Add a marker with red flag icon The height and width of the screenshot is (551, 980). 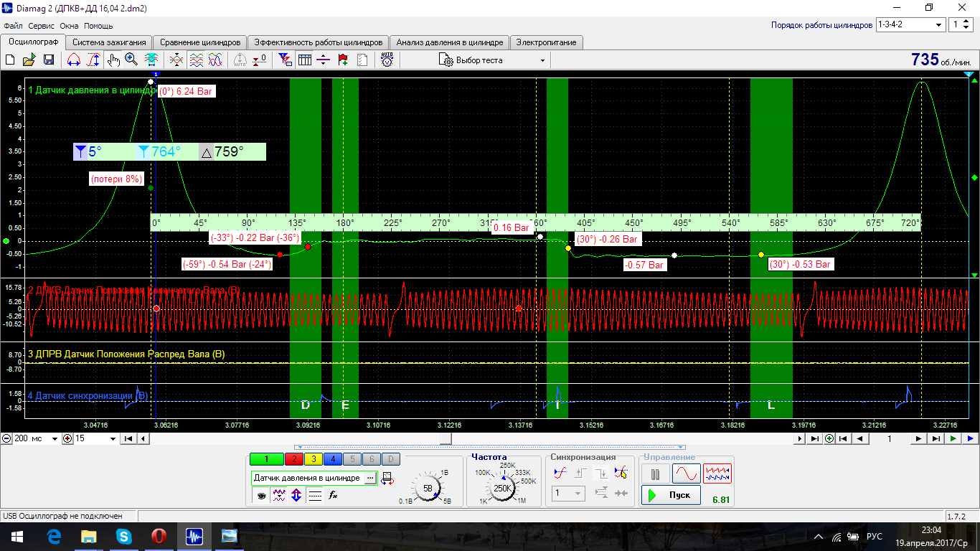pos(343,60)
